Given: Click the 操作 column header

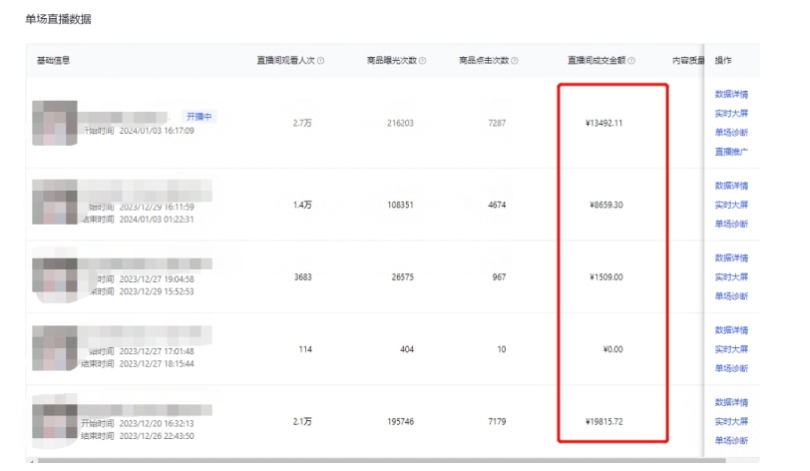Looking at the screenshot, I should tap(724, 61).
